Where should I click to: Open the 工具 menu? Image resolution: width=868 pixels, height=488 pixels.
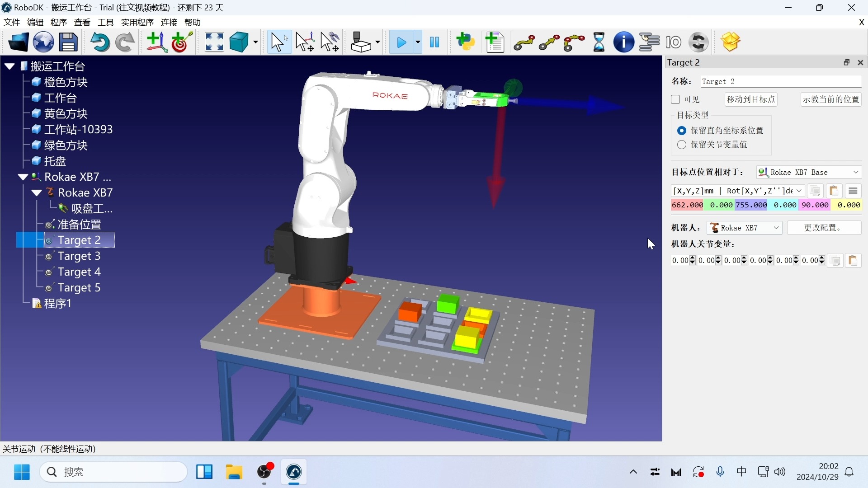point(105,22)
